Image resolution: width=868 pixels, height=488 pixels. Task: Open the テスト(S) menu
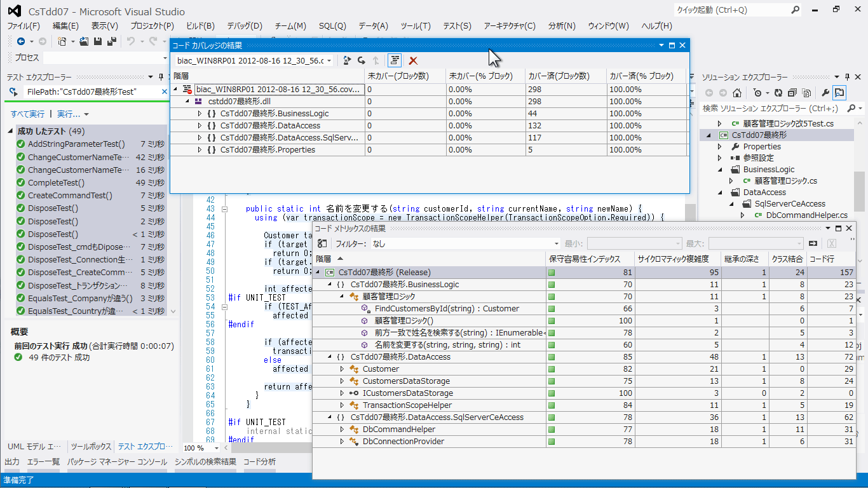tap(457, 26)
